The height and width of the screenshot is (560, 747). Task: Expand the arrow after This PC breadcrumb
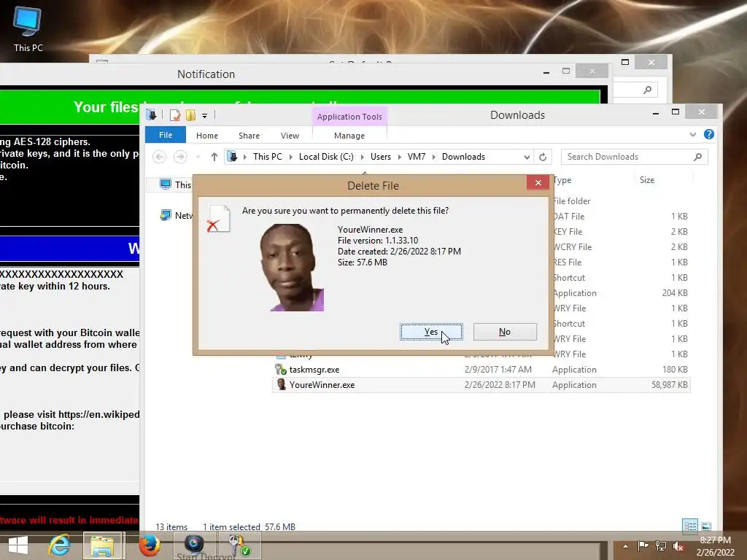pos(290,157)
